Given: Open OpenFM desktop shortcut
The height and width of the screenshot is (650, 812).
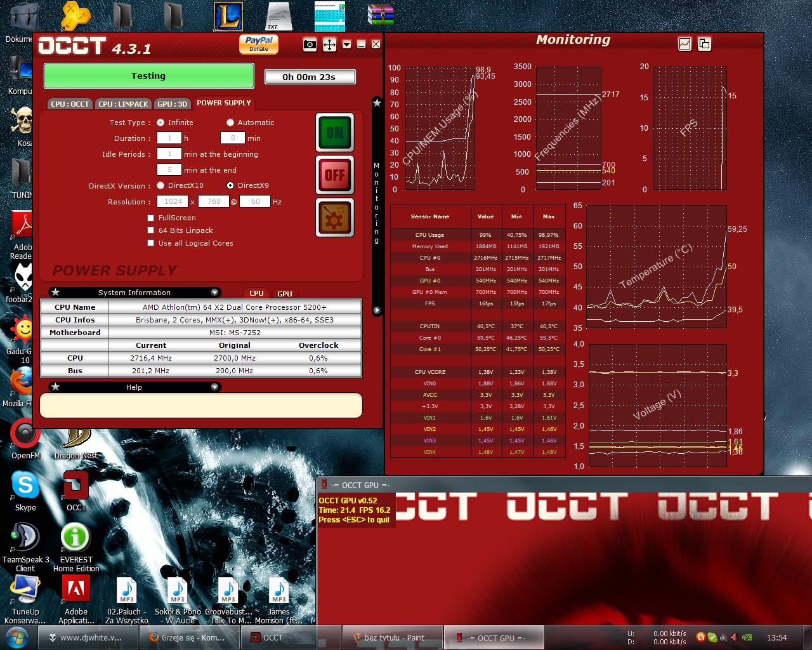Looking at the screenshot, I should pos(25,440).
